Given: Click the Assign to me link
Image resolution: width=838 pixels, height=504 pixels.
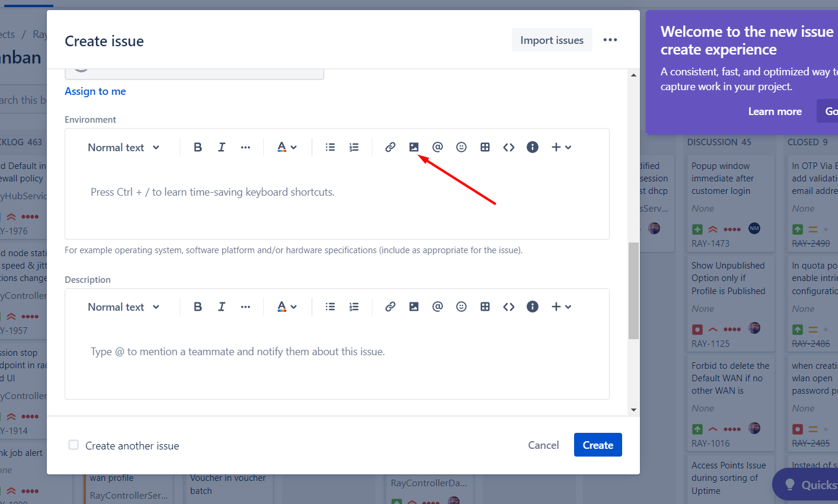Looking at the screenshot, I should point(95,91).
